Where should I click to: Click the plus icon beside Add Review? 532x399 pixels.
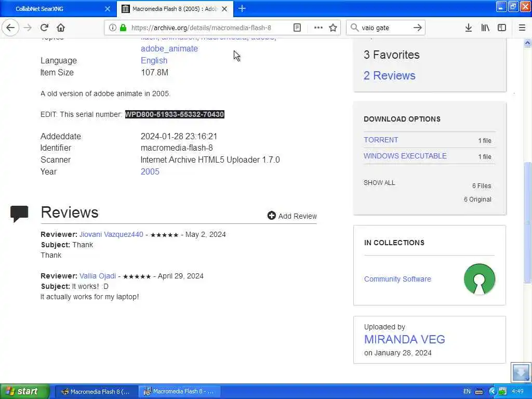pos(271,216)
